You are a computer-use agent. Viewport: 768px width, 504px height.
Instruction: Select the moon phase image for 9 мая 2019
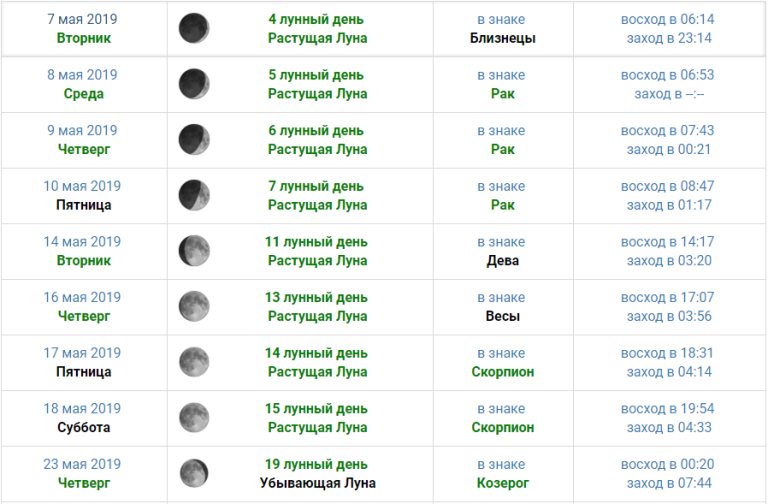click(193, 139)
